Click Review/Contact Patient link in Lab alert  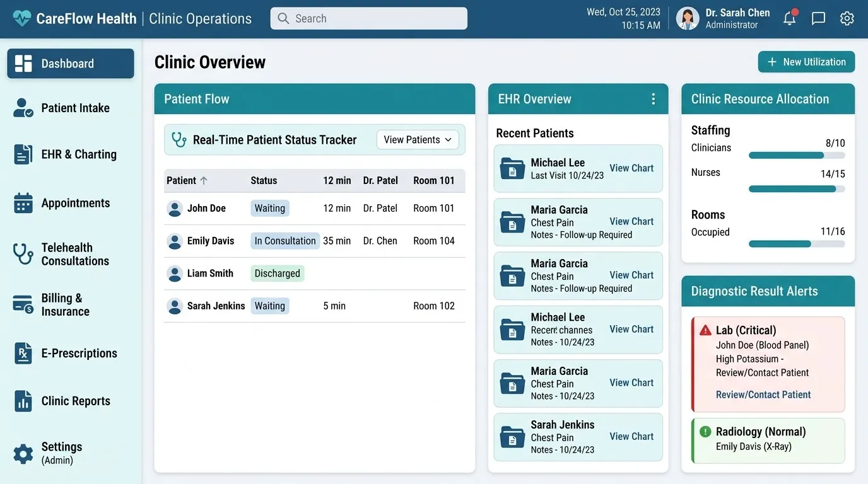[763, 395]
